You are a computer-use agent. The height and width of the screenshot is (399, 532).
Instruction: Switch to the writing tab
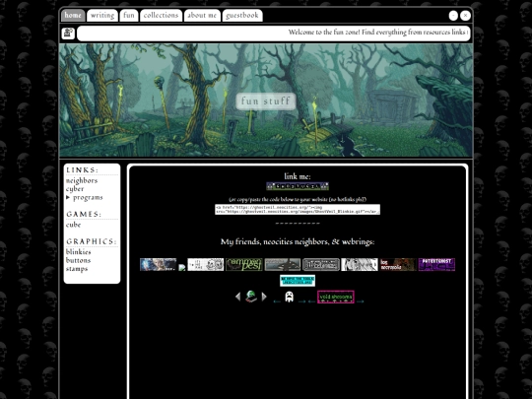click(x=102, y=15)
